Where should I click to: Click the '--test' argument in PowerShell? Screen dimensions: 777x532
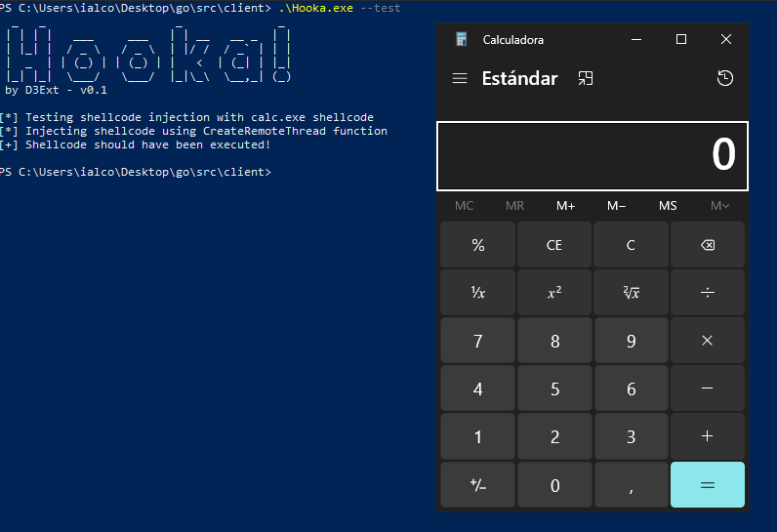pyautogui.click(x=380, y=8)
